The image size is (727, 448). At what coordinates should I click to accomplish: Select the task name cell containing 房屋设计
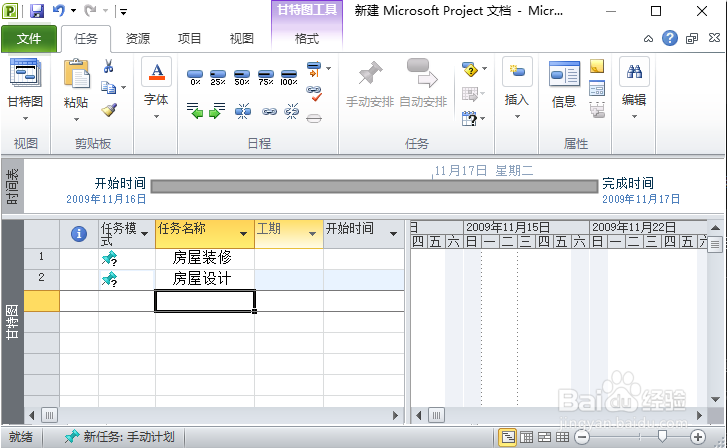[x=205, y=279]
